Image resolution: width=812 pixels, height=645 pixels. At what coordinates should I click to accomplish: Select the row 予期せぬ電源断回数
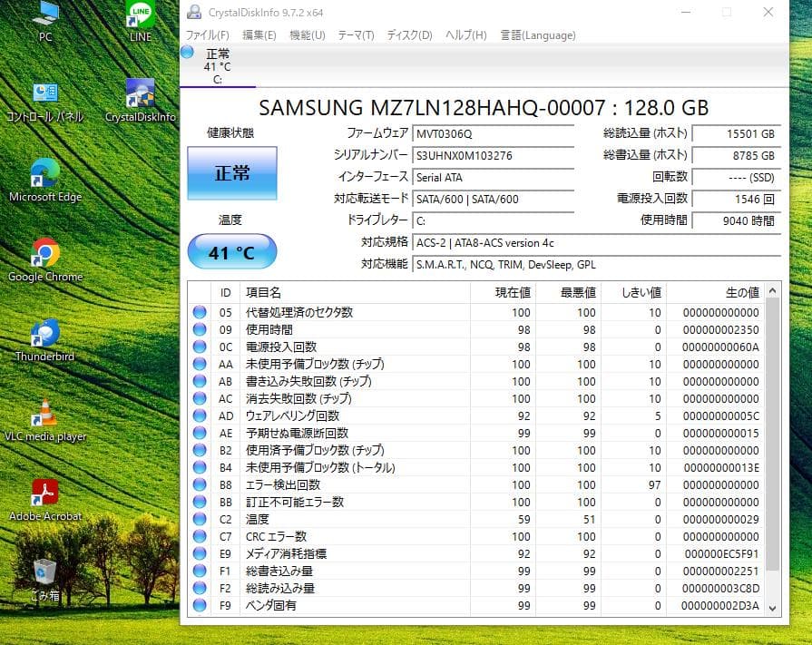476,433
